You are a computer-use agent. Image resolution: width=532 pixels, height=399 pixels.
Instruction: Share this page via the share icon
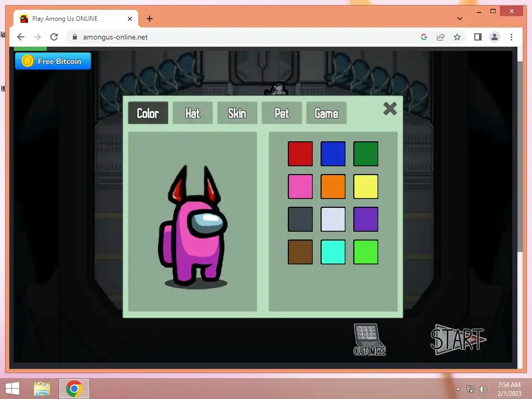tap(441, 37)
